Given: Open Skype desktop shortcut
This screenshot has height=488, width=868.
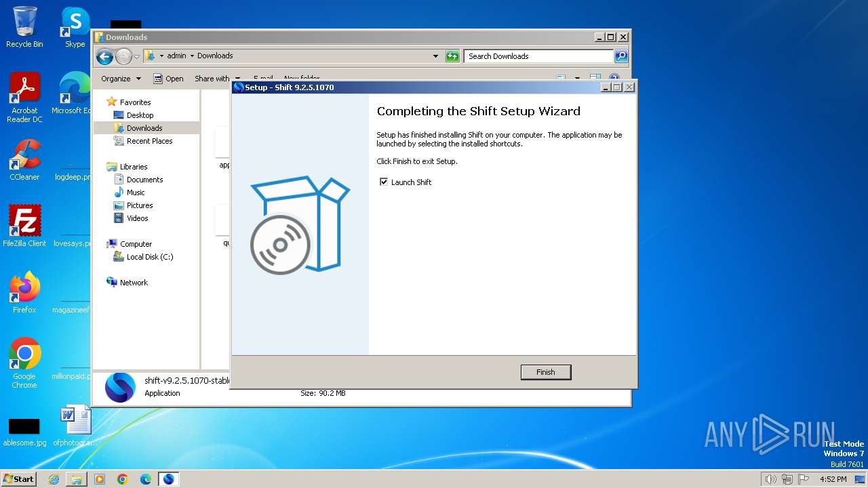Looking at the screenshot, I should [75, 27].
